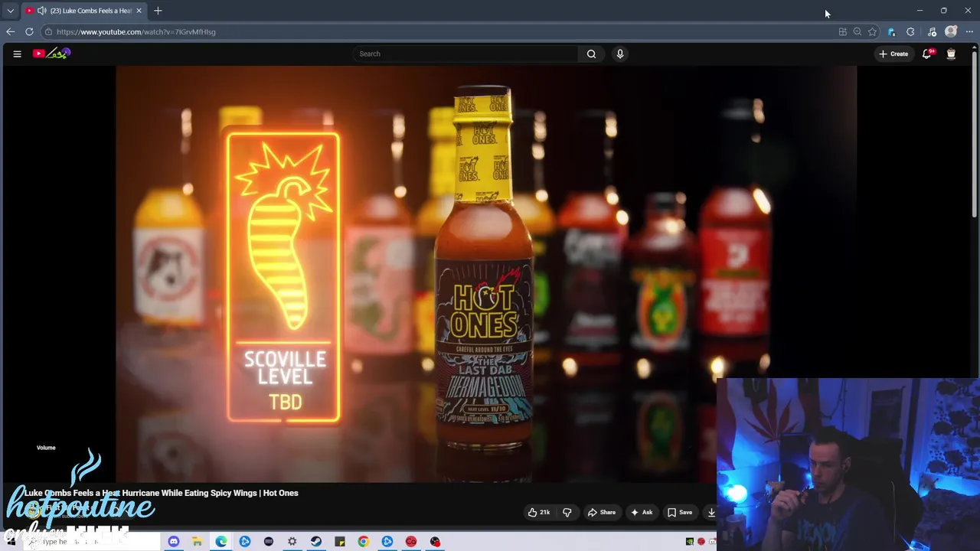980x551 pixels.
Task: Click the YouTube search magnifier button
Action: (591, 54)
